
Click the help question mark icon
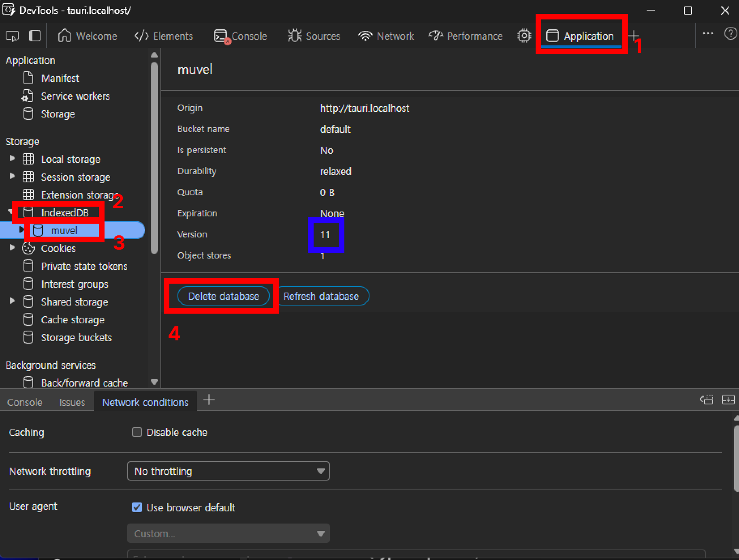tap(730, 34)
